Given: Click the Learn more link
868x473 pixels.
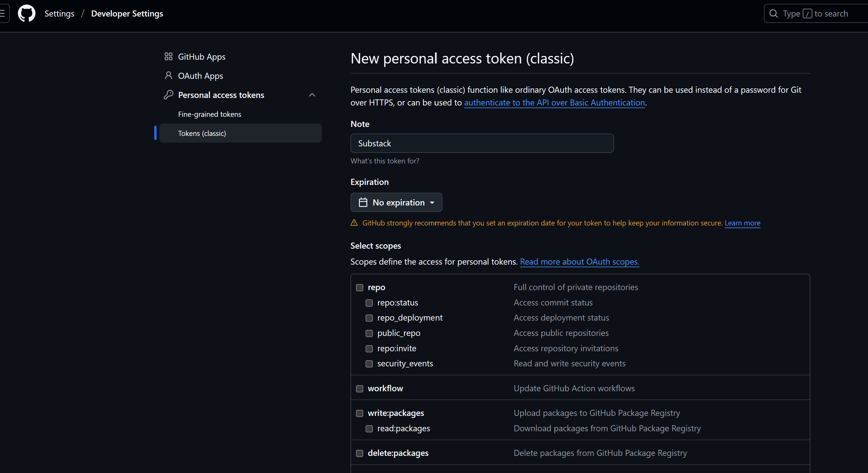Looking at the screenshot, I should coord(742,223).
